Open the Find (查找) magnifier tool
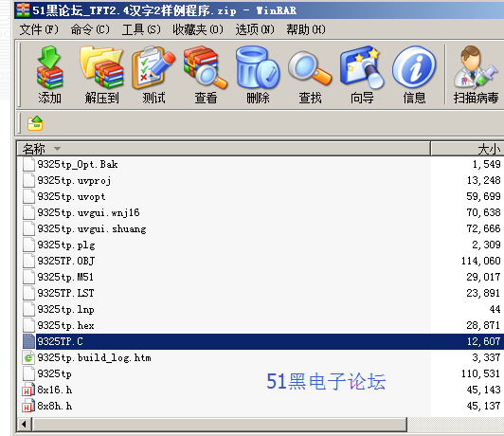The width and height of the screenshot is (504, 436). (x=310, y=75)
